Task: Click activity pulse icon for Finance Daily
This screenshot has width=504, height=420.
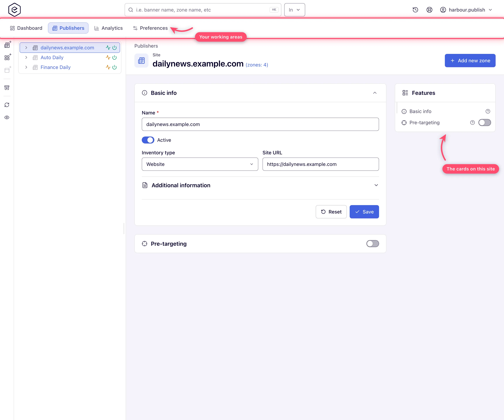Action: 108,67
